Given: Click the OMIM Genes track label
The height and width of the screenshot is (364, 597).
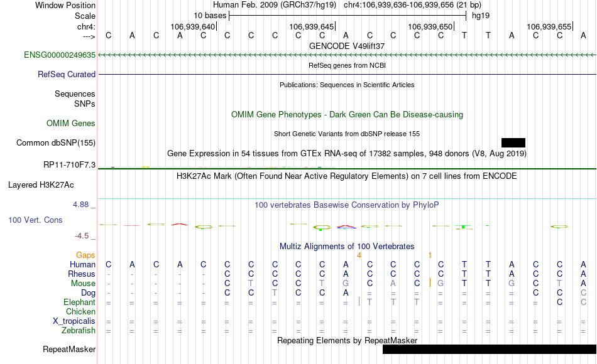Looking at the screenshot, I should [x=70, y=123].
